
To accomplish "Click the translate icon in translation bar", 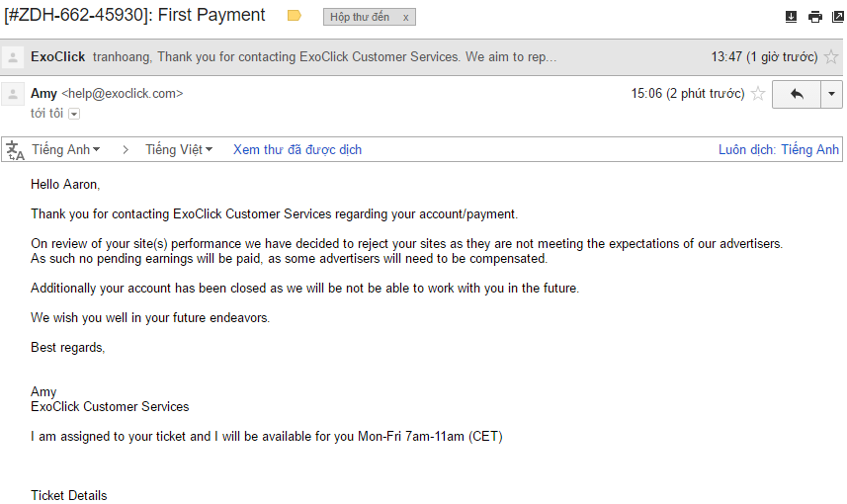I will pos(15,150).
